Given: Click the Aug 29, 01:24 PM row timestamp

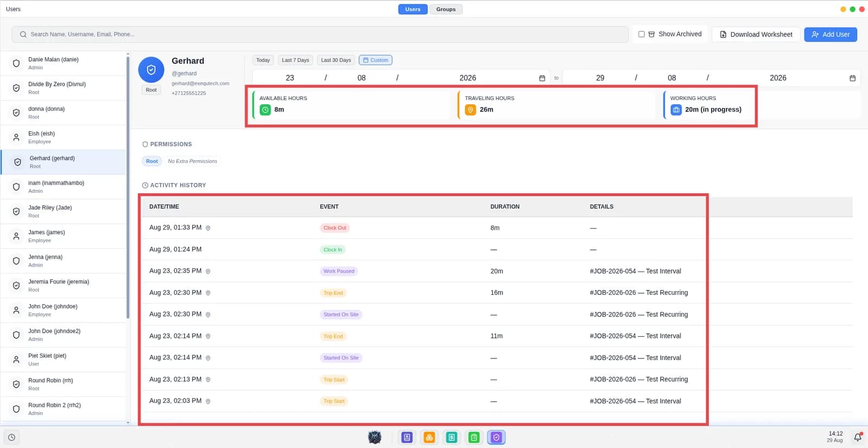Looking at the screenshot, I should click(x=175, y=249).
